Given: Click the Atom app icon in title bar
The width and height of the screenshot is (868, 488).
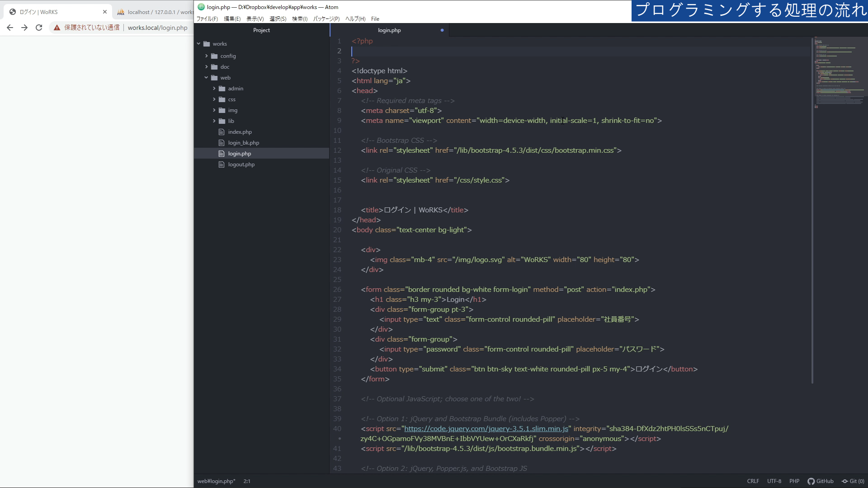Looking at the screenshot, I should [201, 7].
